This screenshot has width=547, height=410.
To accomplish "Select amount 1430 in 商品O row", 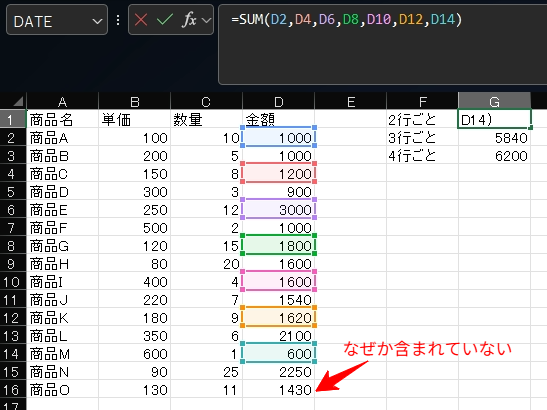I will pyautogui.click(x=278, y=390).
